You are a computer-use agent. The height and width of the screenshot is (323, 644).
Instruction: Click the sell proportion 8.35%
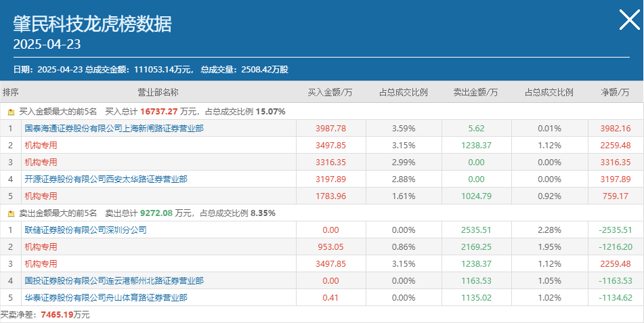click(263, 213)
